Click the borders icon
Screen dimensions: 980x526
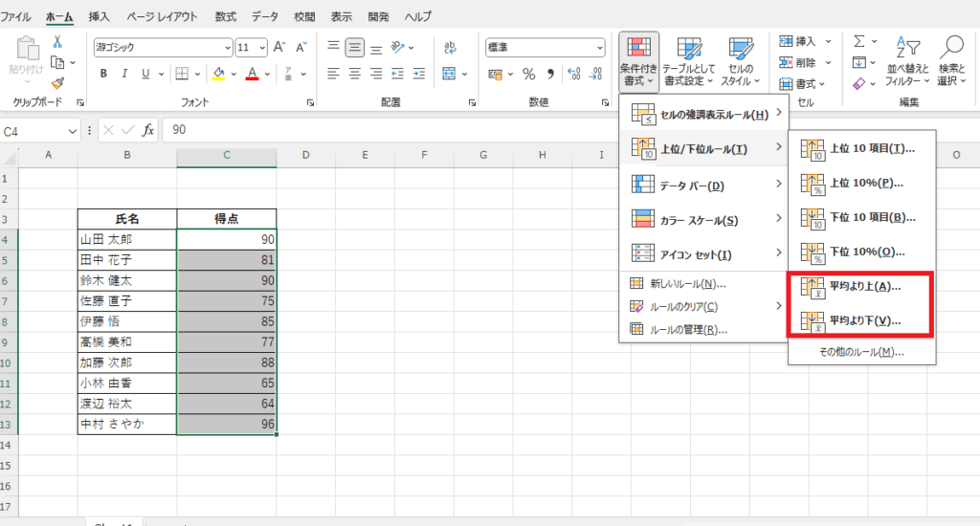click(182, 74)
